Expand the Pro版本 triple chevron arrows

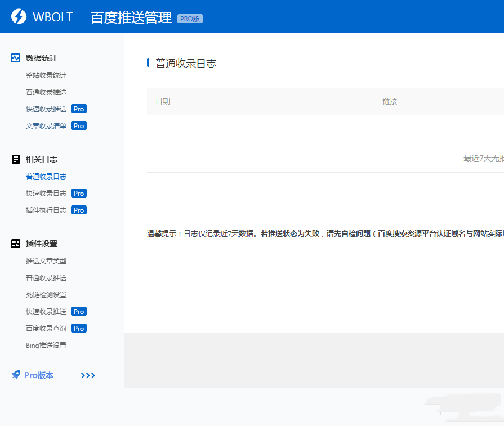(88, 375)
